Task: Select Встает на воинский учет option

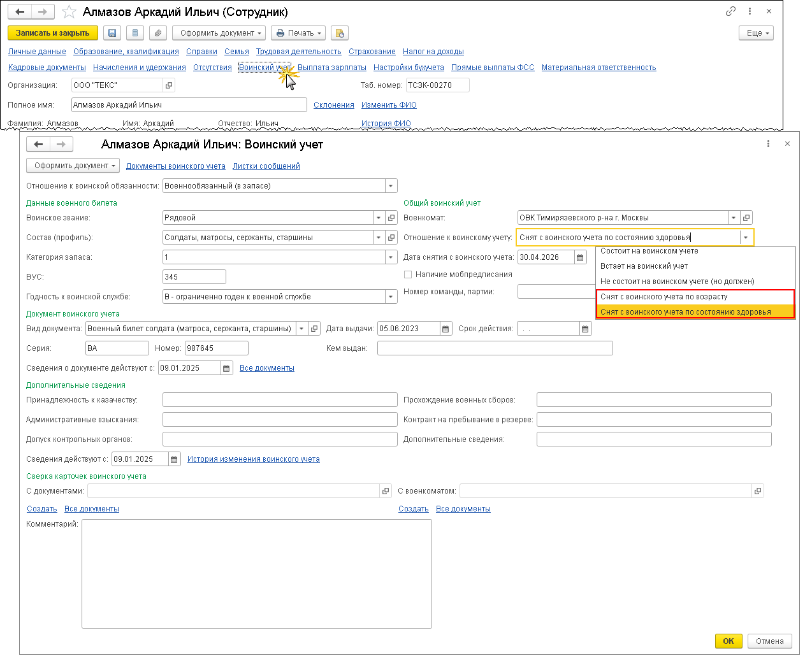Action: click(695, 266)
